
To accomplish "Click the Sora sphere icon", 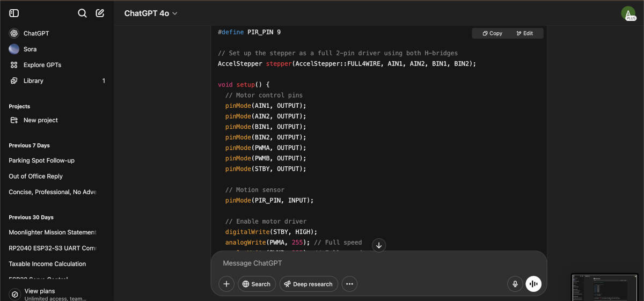I will (14, 49).
